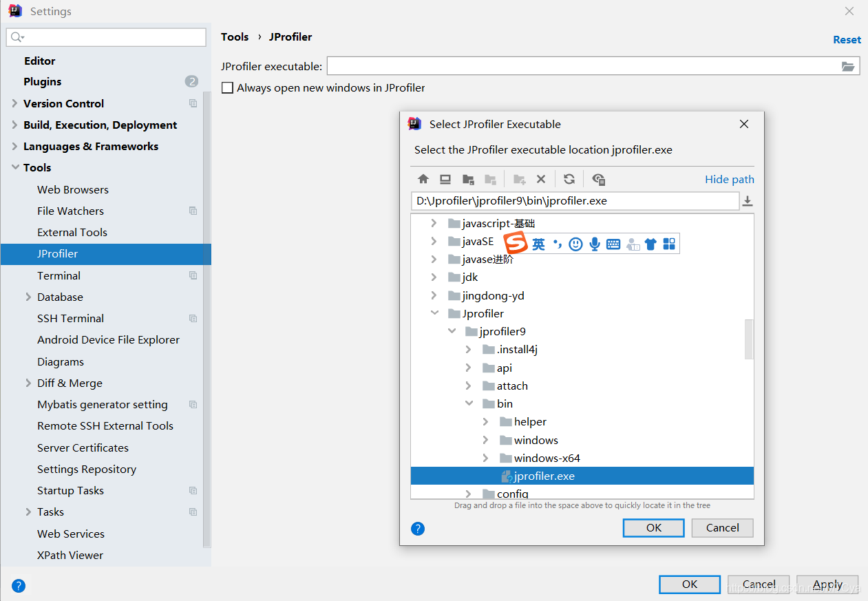868x601 pixels.
Task: Select Web Browsers settings page
Action: [73, 189]
